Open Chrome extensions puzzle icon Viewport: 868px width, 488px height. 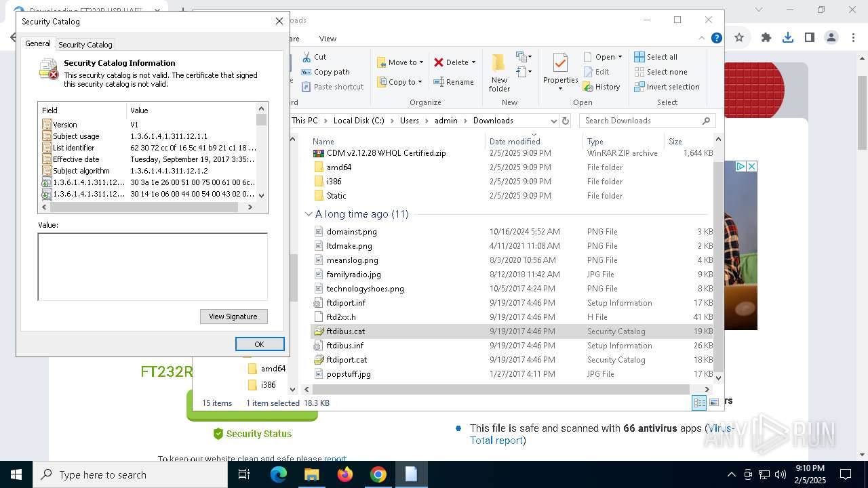(x=766, y=37)
